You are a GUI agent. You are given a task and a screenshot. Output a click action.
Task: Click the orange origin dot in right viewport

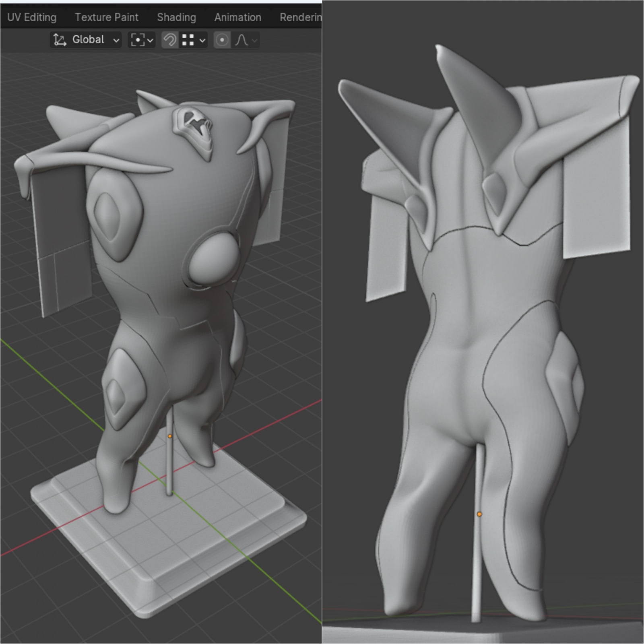pyautogui.click(x=479, y=514)
